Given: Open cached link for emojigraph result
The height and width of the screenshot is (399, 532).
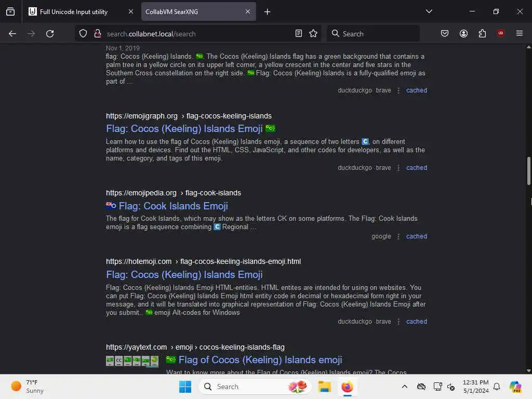Looking at the screenshot, I should (x=416, y=168).
